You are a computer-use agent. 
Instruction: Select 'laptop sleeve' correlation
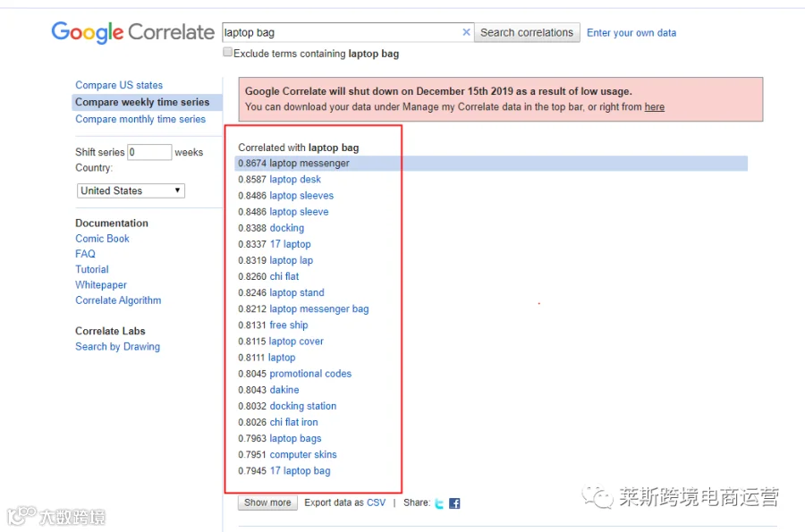pos(299,212)
